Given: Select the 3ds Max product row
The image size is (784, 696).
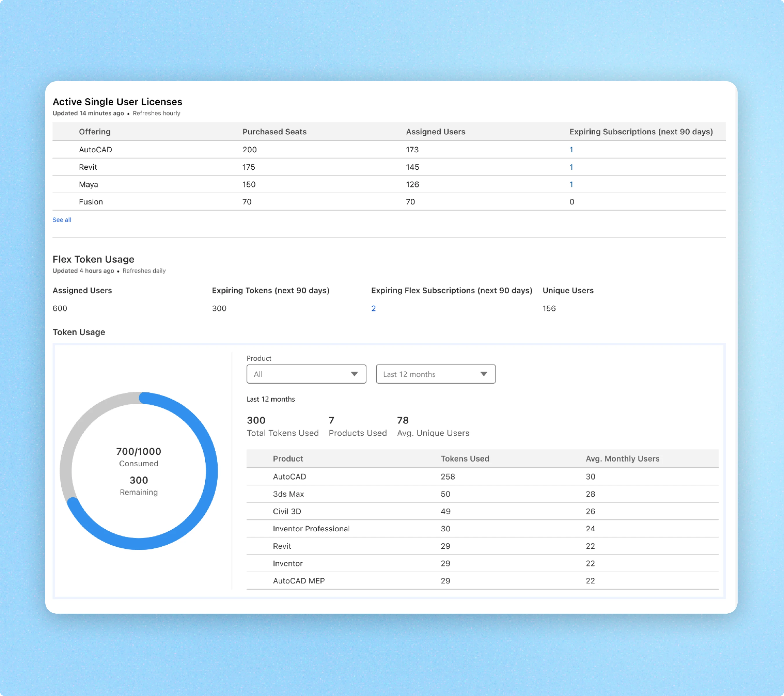Looking at the screenshot, I should [x=482, y=494].
